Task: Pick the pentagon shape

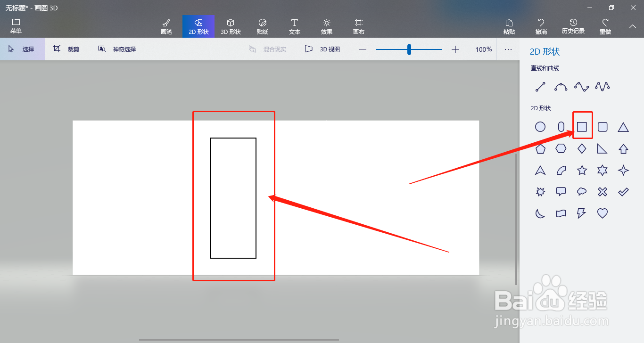Action: [x=540, y=149]
